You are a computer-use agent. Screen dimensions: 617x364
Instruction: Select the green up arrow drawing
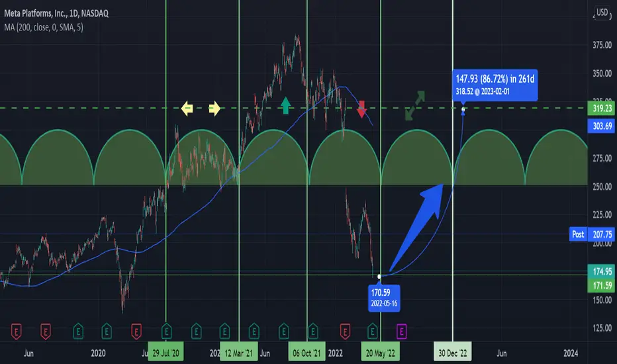286,105
